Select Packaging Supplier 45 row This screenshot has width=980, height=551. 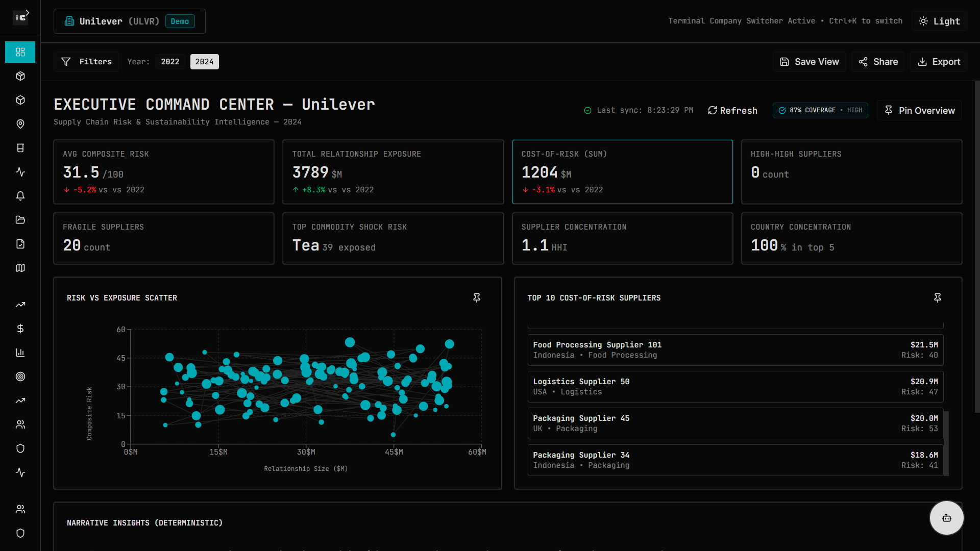coord(736,423)
